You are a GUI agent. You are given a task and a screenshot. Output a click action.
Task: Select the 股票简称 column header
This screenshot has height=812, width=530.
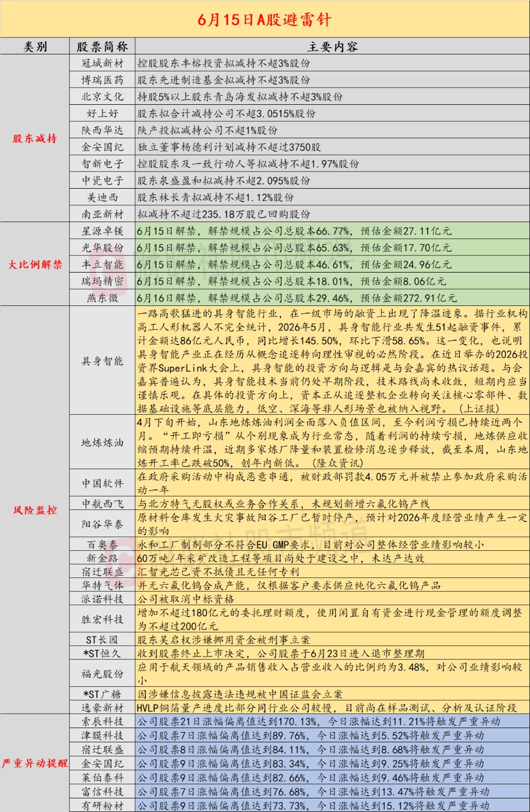pyautogui.click(x=102, y=46)
